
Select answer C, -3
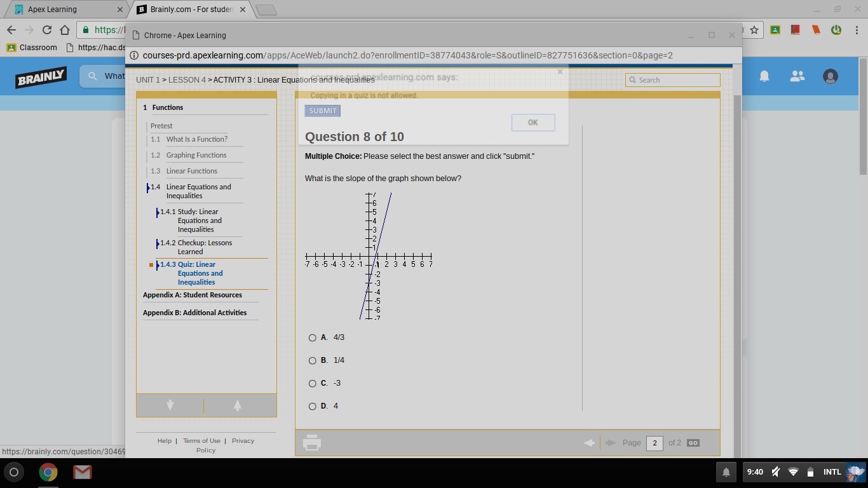[x=312, y=383]
